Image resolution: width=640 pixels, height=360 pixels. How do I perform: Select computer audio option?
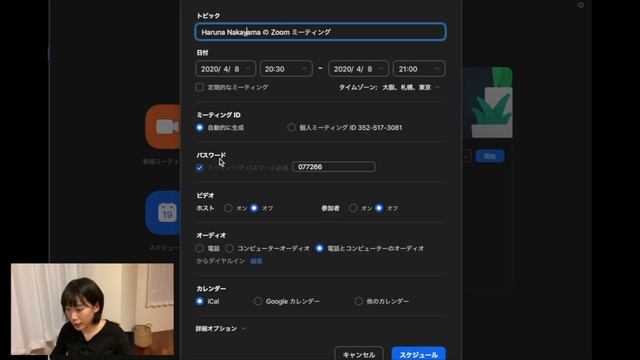tap(230, 248)
